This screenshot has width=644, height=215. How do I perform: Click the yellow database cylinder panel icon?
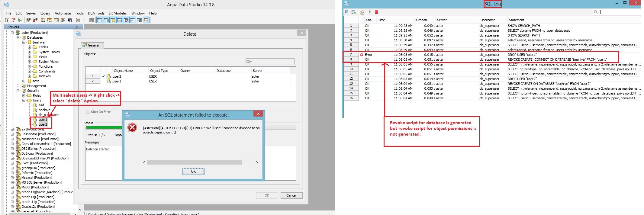113,20
